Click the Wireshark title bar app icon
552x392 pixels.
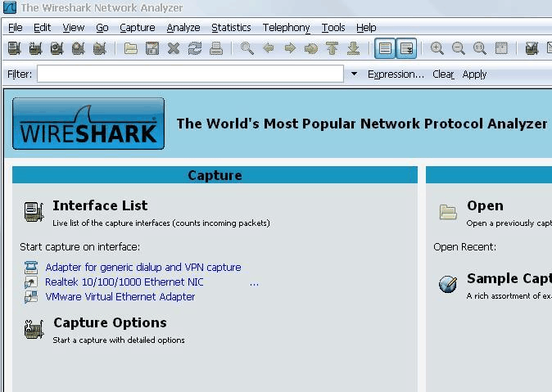coord(10,7)
